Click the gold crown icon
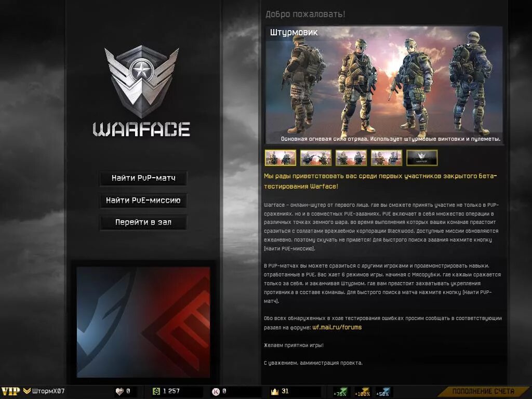Screen dimensions: 532x399 (274, 392)
